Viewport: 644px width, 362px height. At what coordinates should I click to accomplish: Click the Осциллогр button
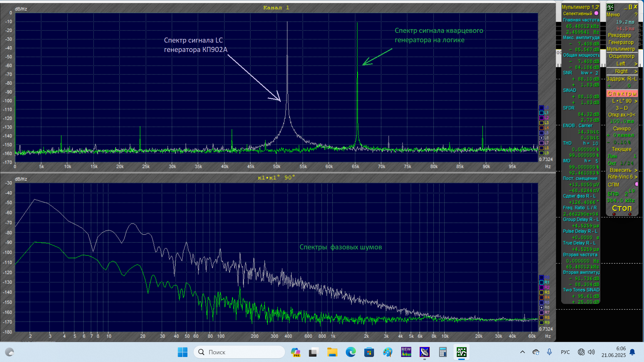point(622,56)
